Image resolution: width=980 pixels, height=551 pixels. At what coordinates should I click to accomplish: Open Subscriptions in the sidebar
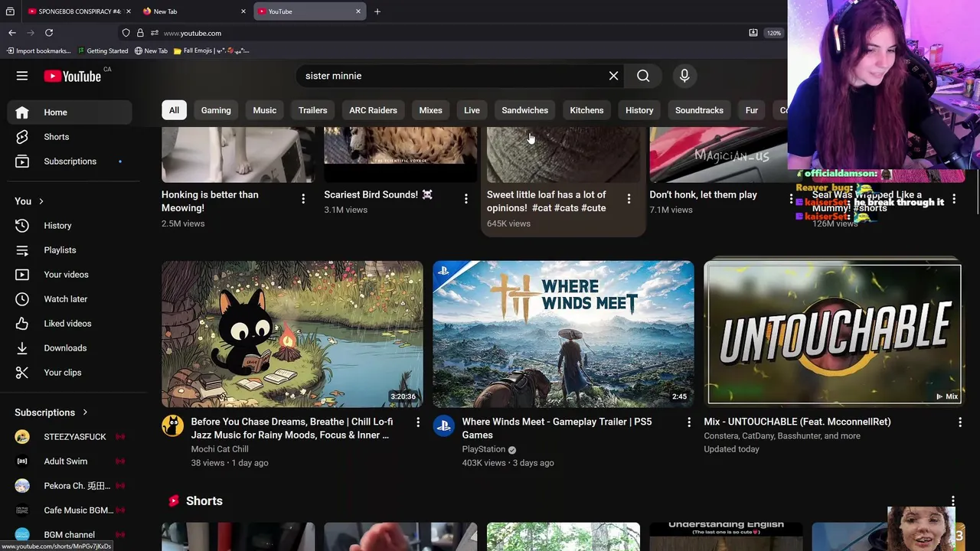[x=70, y=161]
